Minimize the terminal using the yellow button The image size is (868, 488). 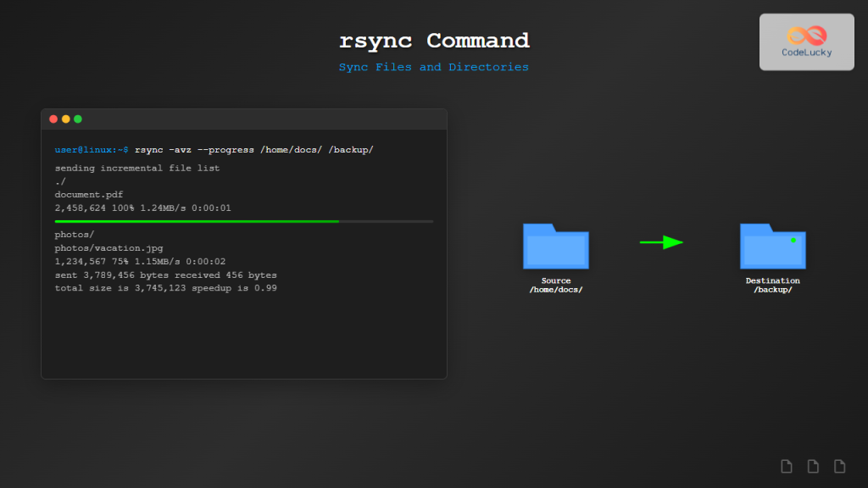click(66, 119)
